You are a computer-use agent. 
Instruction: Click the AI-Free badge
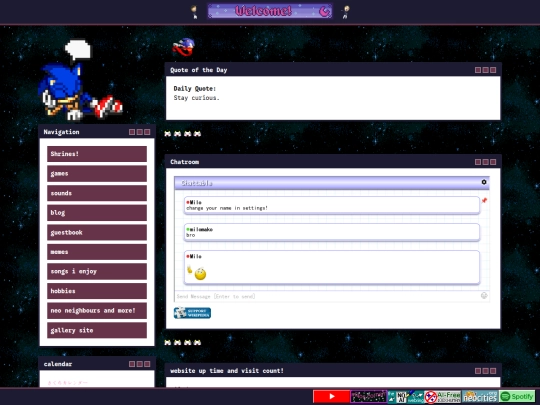coord(443,396)
